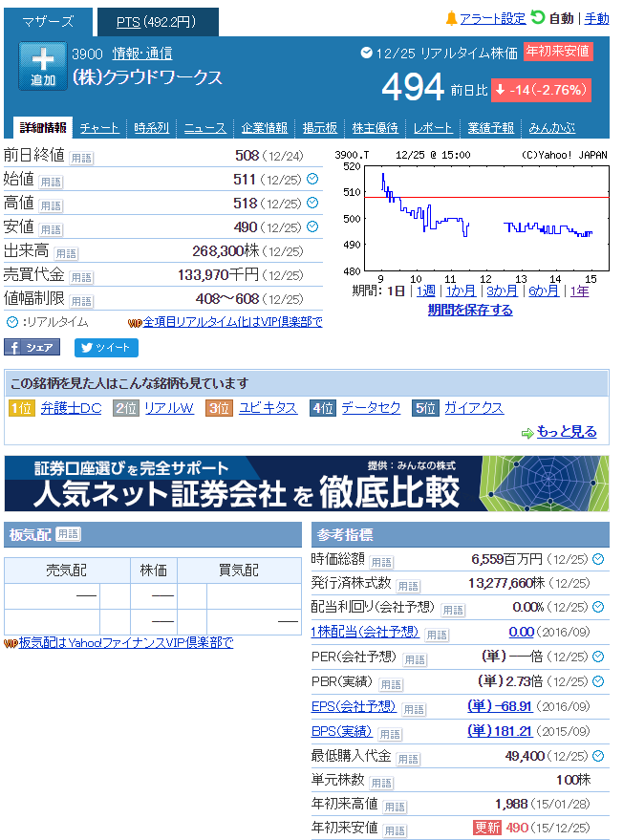Open related stock ユビキタス

268,408
